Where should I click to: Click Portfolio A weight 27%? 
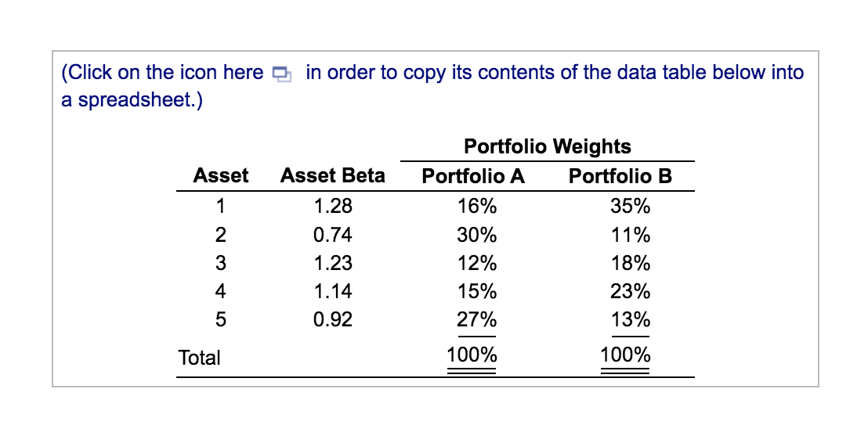(x=476, y=319)
